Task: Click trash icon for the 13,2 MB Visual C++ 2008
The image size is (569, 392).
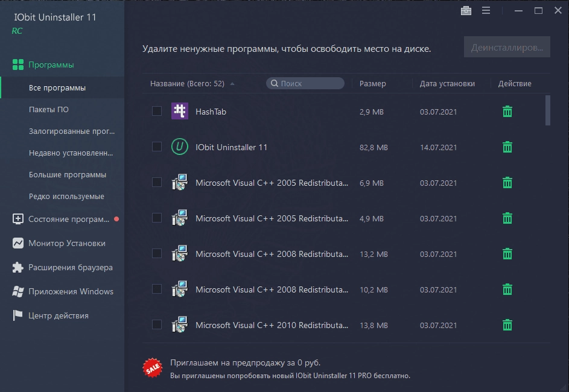Action: [x=507, y=253]
